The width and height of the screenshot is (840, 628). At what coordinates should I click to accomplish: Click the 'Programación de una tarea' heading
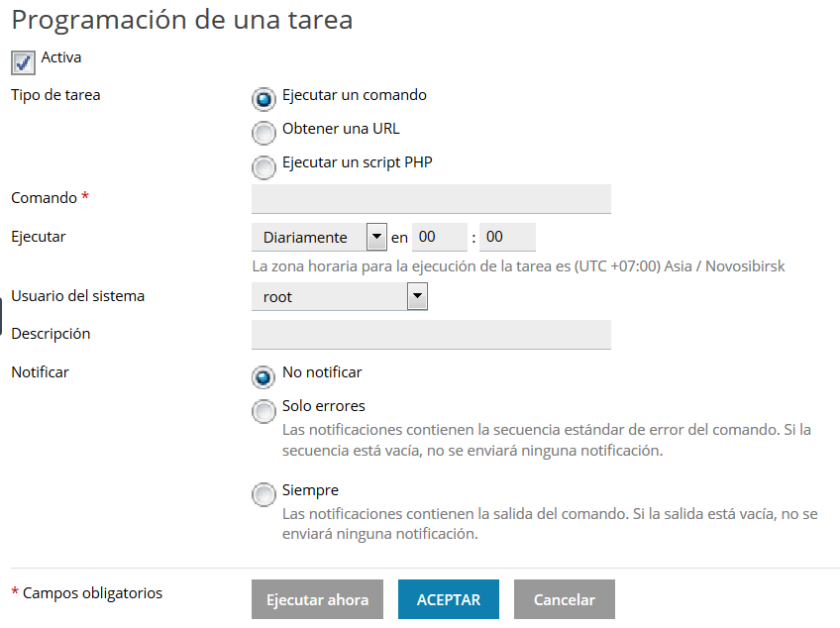click(182, 20)
